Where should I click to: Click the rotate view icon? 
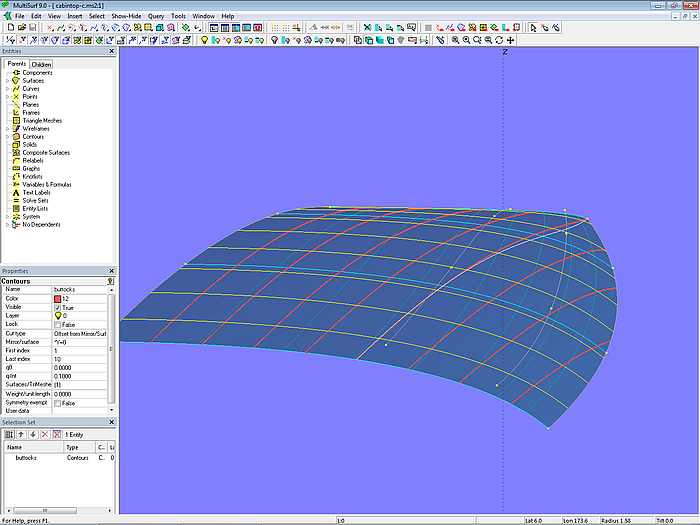click(x=499, y=40)
